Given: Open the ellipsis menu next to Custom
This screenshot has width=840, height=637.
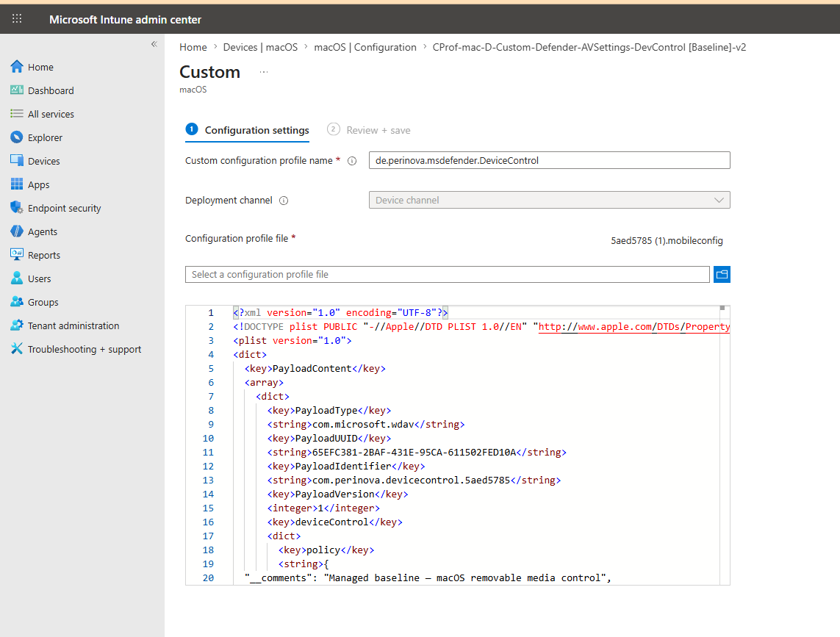Looking at the screenshot, I should [264, 72].
